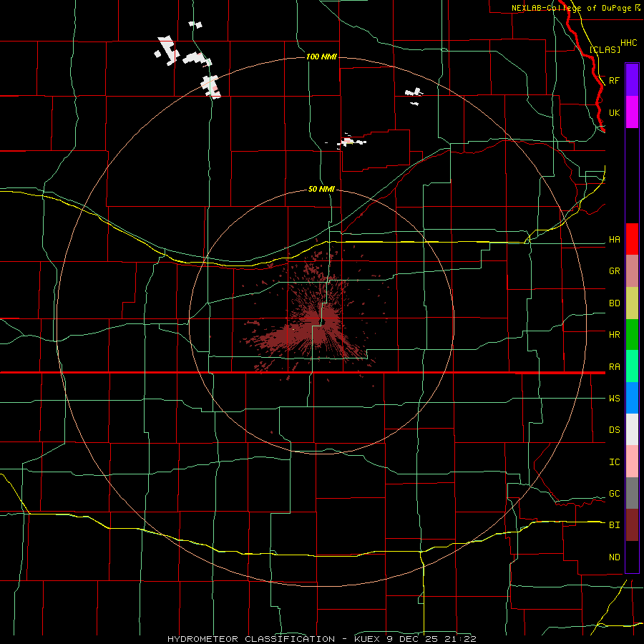Select the GC gray legend swatch
Image resolution: width=644 pixels, height=644 pixels.
(632, 493)
